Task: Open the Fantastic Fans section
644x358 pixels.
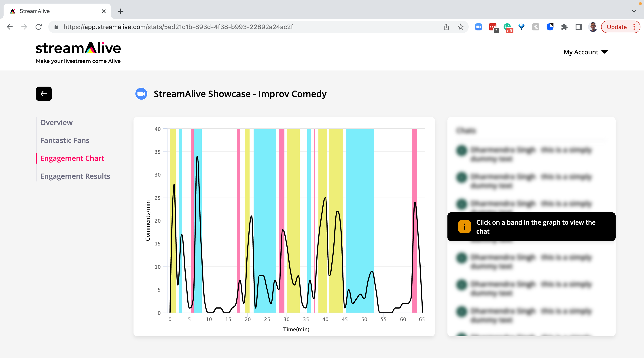Action: click(x=65, y=140)
